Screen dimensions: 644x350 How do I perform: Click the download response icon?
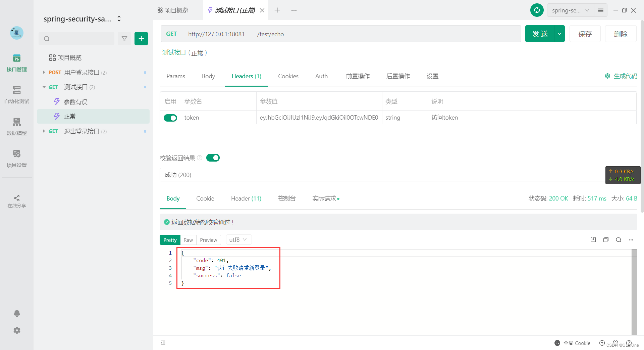tap(593, 240)
